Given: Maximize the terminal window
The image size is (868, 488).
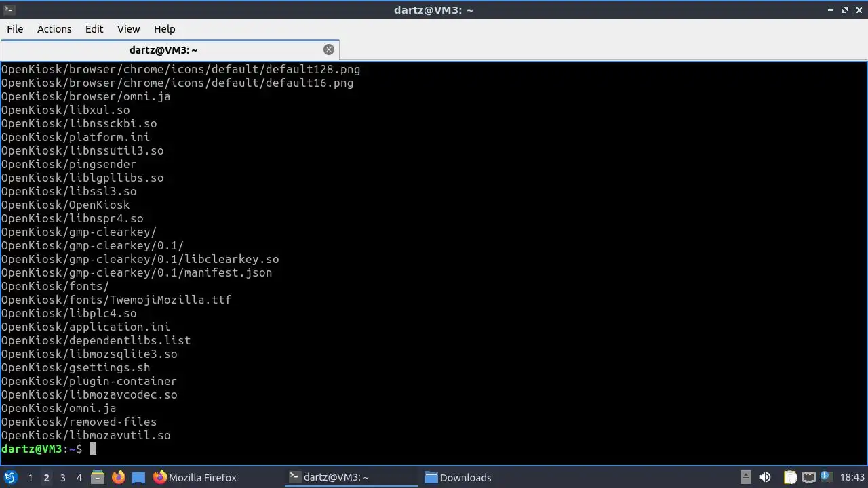Looking at the screenshot, I should (845, 9).
